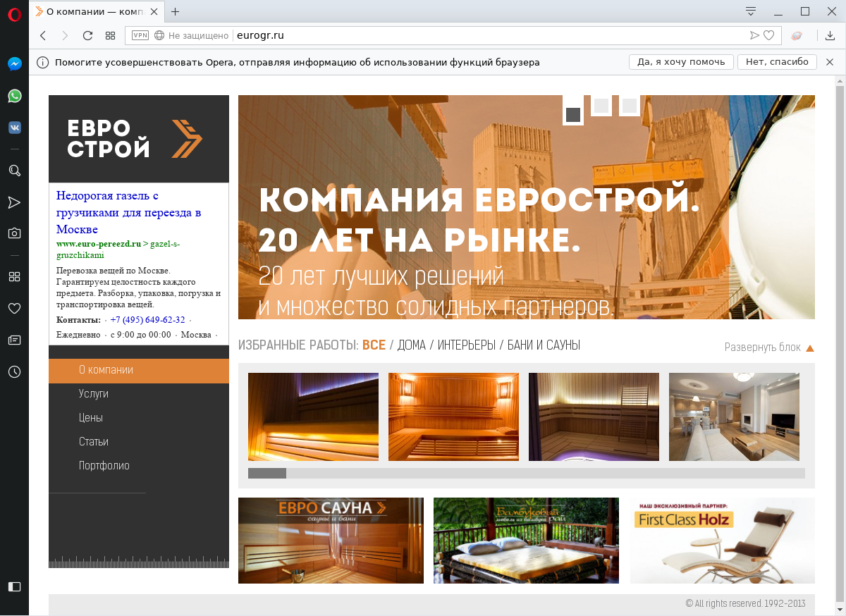Viewport: 846px width, 616px height.
Task: Filter featured works by 'ИНТЕРЬЕРЫ'
Action: click(x=465, y=345)
